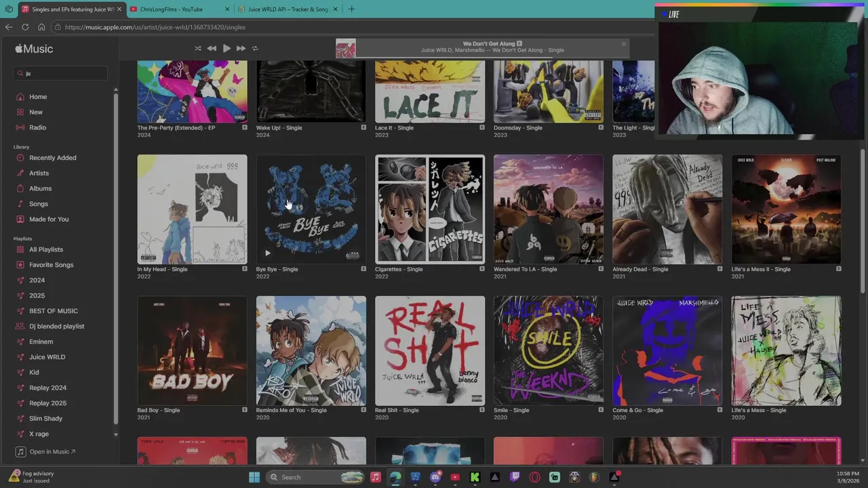Click the browser home icon
The width and height of the screenshot is (868, 488).
pyautogui.click(x=41, y=27)
